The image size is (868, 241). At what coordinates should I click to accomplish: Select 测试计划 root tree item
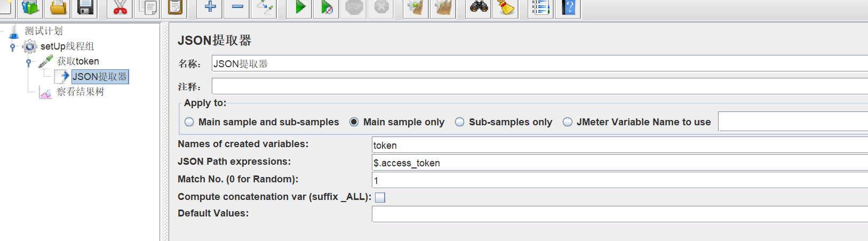[43, 31]
